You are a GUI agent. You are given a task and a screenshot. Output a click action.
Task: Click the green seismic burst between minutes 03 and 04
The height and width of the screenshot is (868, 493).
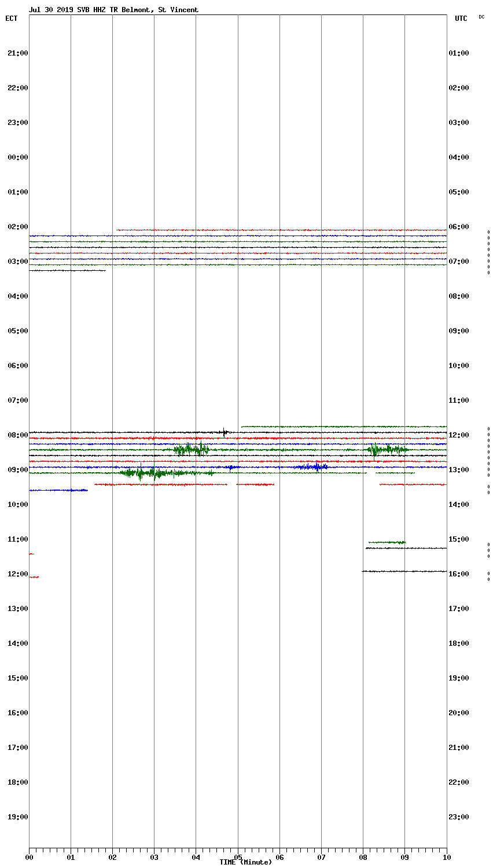192,450
